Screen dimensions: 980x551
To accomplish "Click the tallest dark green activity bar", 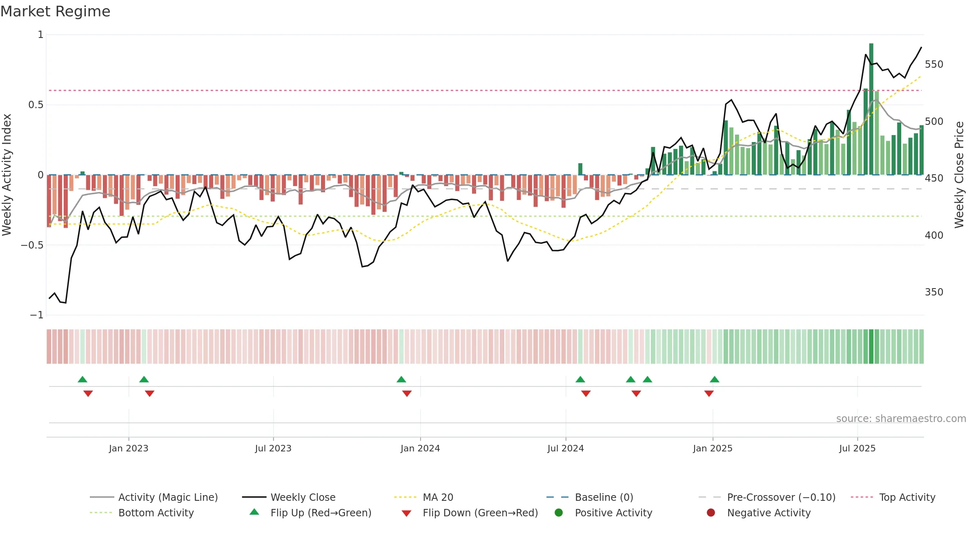I will point(871,109).
